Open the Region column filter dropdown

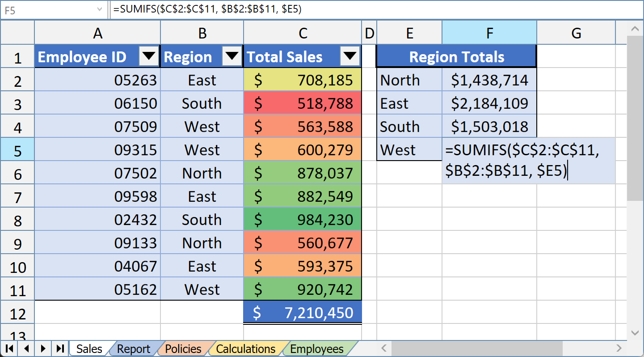pyautogui.click(x=232, y=56)
